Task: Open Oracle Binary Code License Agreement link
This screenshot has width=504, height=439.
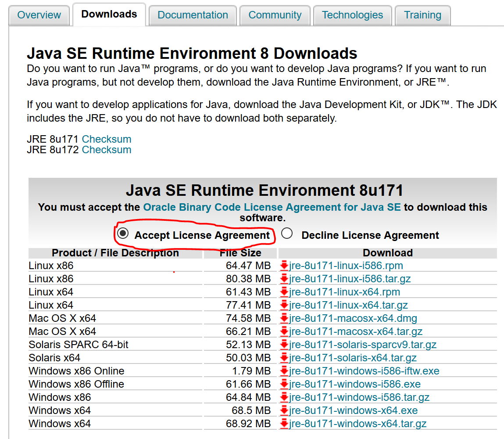Action: pos(272,207)
